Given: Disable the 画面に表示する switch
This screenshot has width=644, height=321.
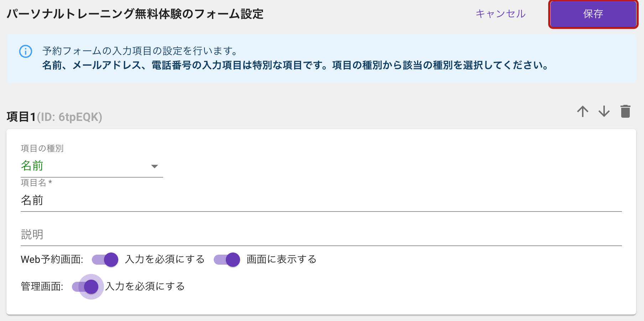Looking at the screenshot, I should click(x=227, y=260).
